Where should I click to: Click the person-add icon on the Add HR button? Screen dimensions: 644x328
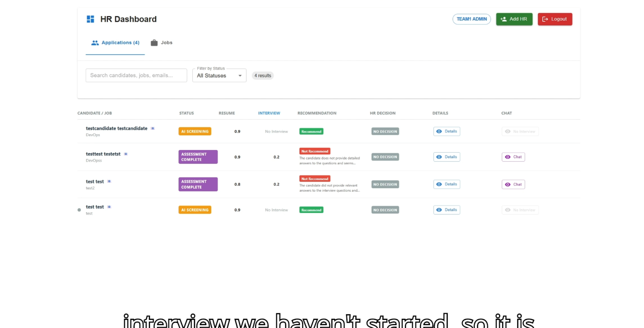503,19
